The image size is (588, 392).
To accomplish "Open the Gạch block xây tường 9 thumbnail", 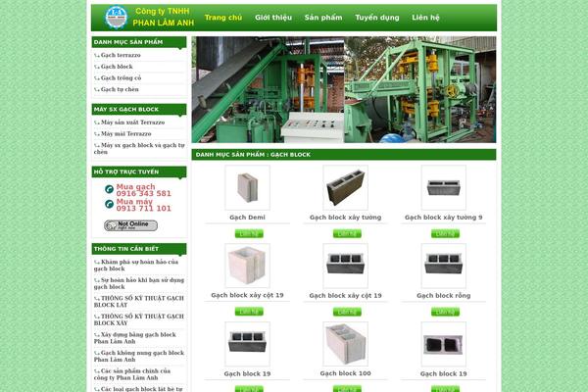I will pyautogui.click(x=444, y=187).
